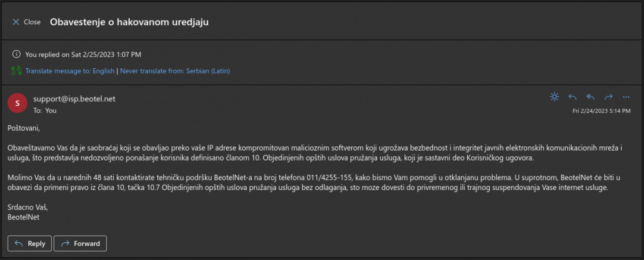Click the single-arrow Reply icon in message header
Image resolution: width=644 pixels, height=260 pixels.
[x=572, y=97]
